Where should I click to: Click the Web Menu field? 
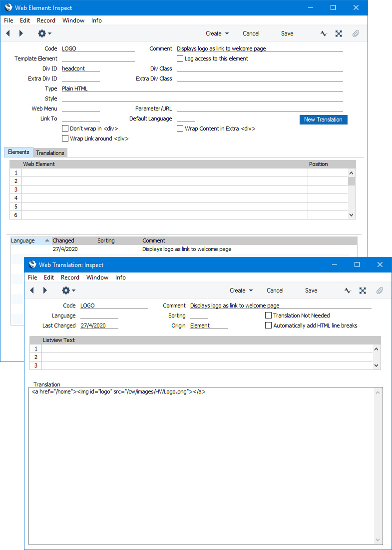[80, 108]
